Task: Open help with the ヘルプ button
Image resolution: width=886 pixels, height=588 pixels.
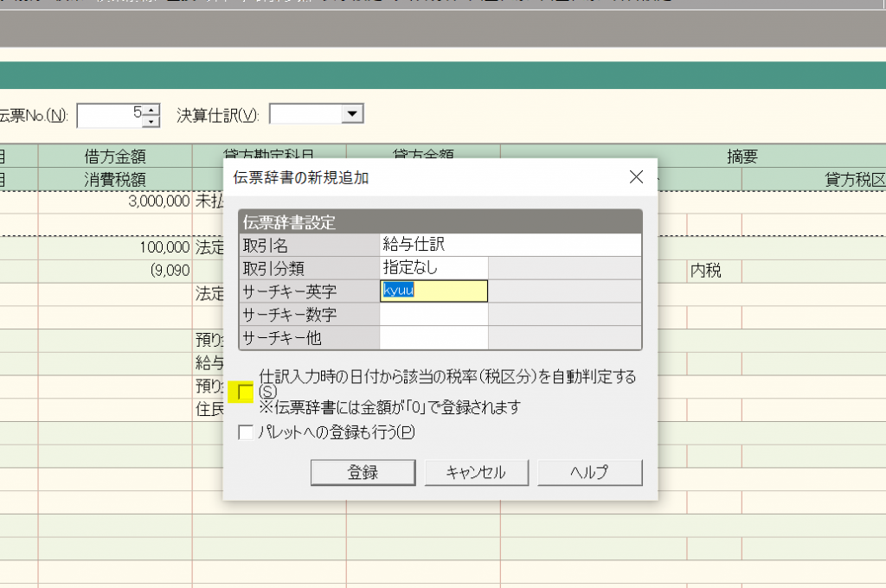Action: point(589,472)
